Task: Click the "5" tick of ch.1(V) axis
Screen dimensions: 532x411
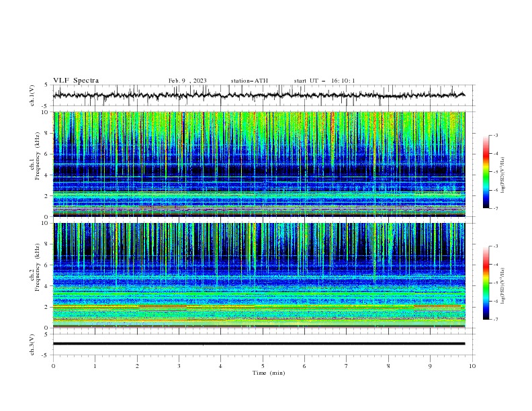Action: coord(47,85)
